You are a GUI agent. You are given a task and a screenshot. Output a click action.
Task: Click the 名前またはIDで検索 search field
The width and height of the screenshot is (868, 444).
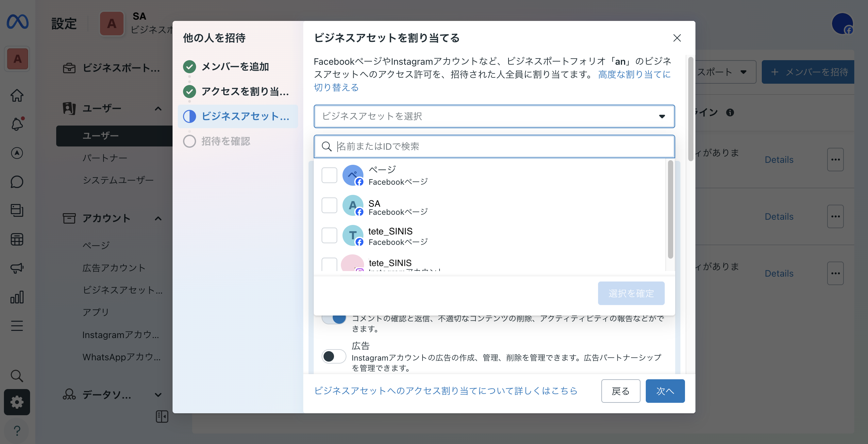472,146
